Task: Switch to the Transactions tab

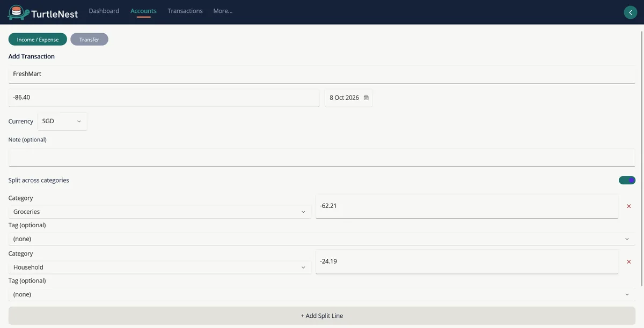Action: click(x=185, y=11)
